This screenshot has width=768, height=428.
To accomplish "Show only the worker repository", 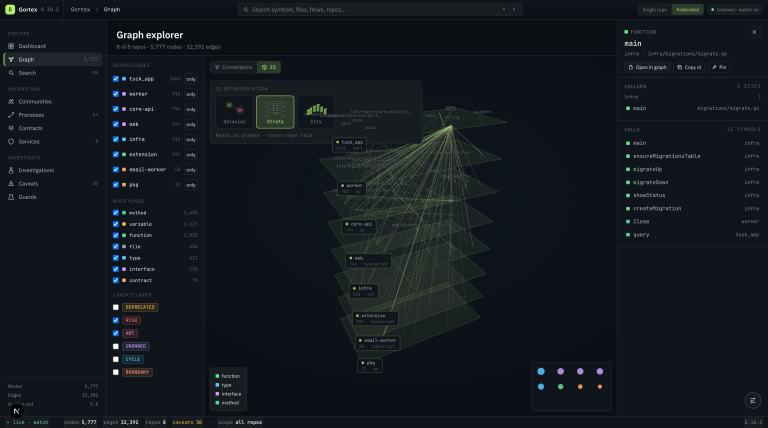I will tap(191, 94).
